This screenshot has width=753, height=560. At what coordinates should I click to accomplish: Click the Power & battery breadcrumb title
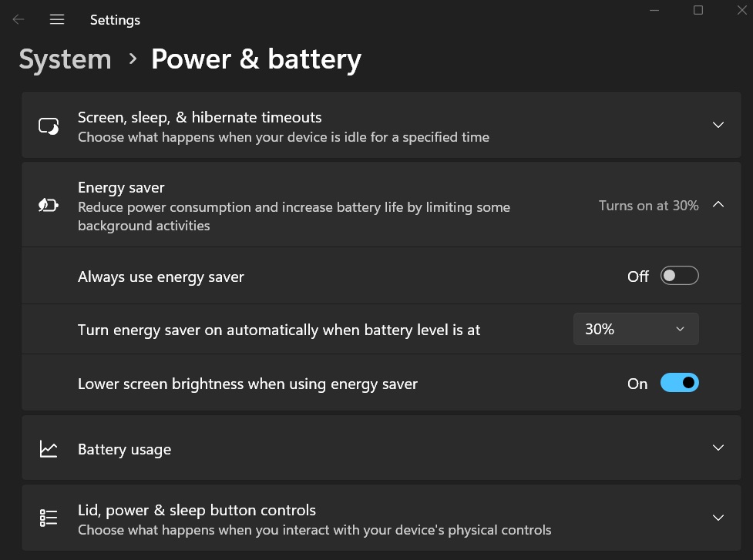point(256,59)
